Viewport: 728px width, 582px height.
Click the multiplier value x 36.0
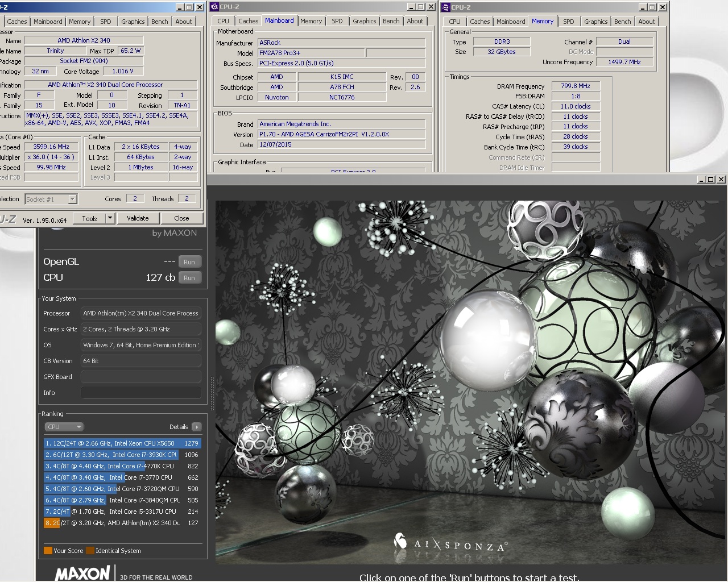(51, 157)
